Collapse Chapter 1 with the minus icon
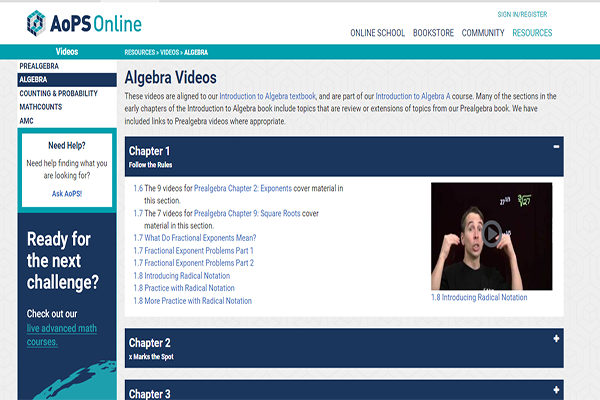600x400 pixels. click(555, 147)
